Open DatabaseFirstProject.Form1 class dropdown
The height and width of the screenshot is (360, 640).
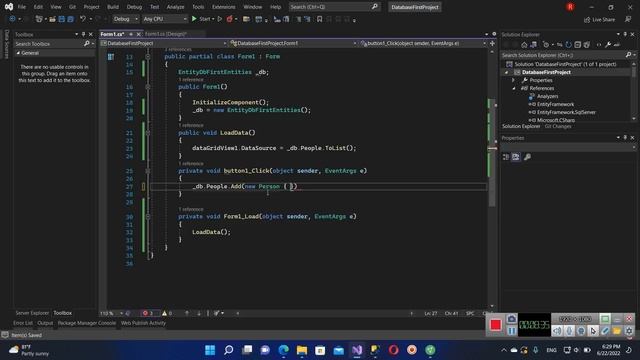point(293,43)
